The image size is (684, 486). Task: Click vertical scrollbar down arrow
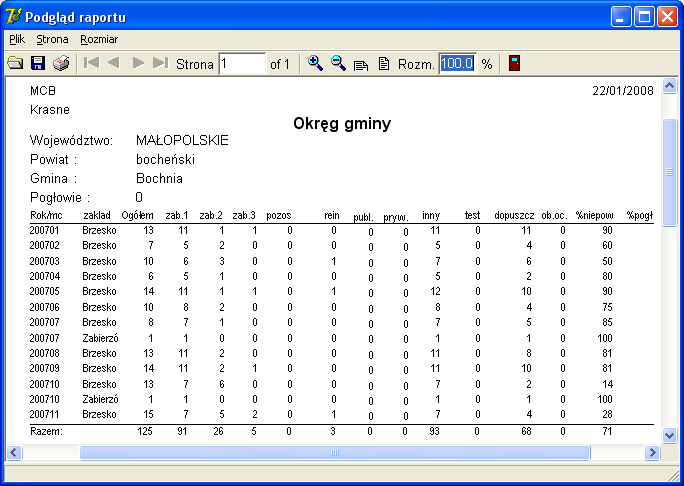(670, 435)
